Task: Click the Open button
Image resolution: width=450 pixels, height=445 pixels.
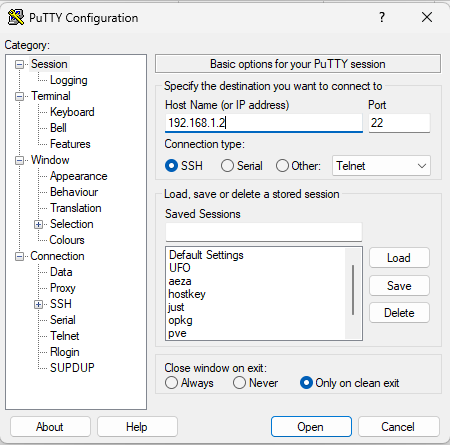Action: tap(311, 427)
